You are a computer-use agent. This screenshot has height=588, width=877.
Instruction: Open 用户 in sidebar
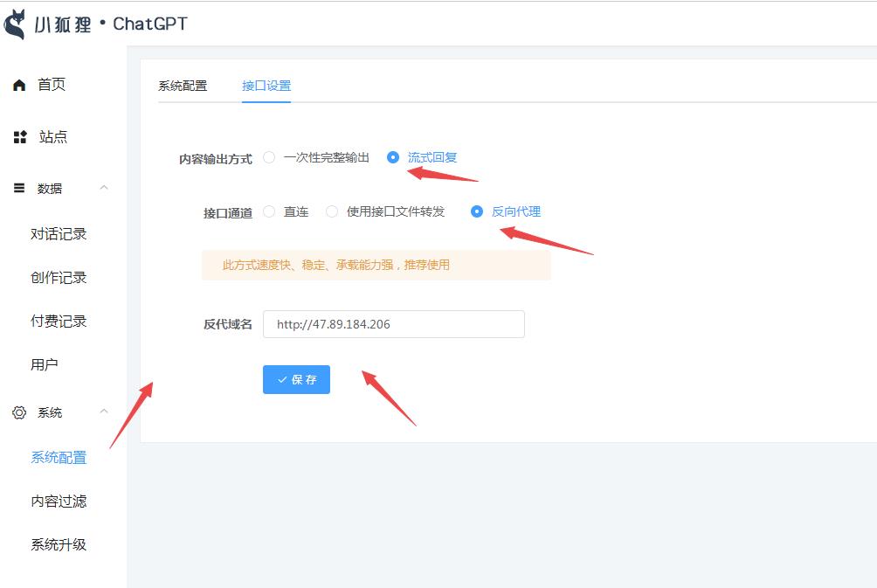45,365
